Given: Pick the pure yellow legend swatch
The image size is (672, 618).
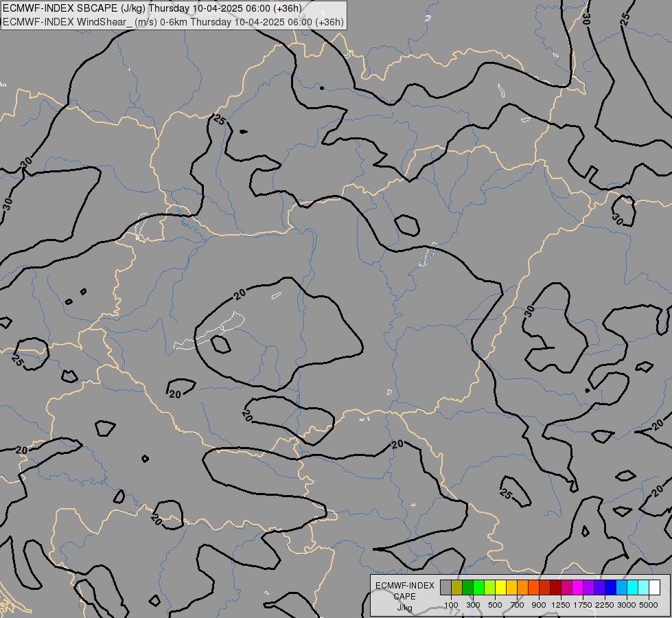Looking at the screenshot, I should (x=500, y=588).
